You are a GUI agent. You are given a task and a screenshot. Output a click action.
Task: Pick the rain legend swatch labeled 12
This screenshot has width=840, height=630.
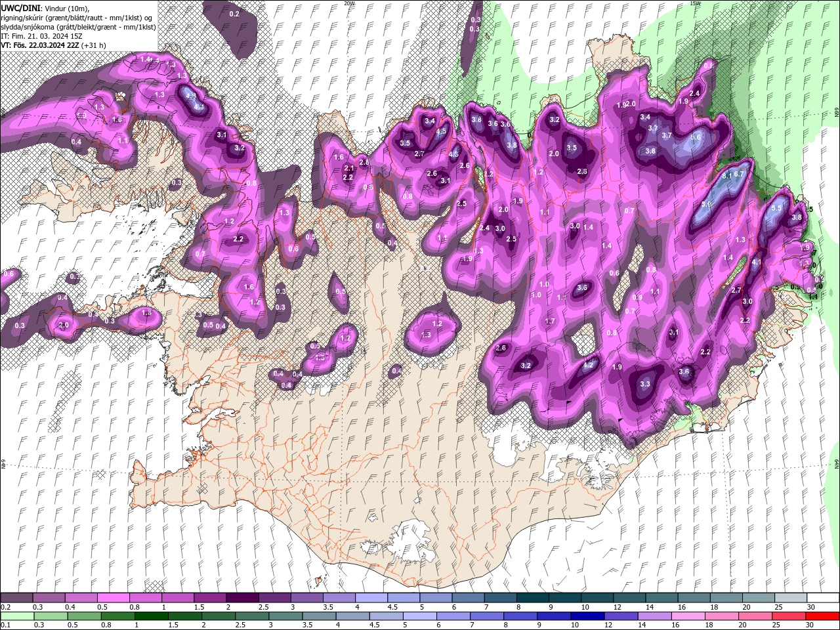(x=621, y=616)
